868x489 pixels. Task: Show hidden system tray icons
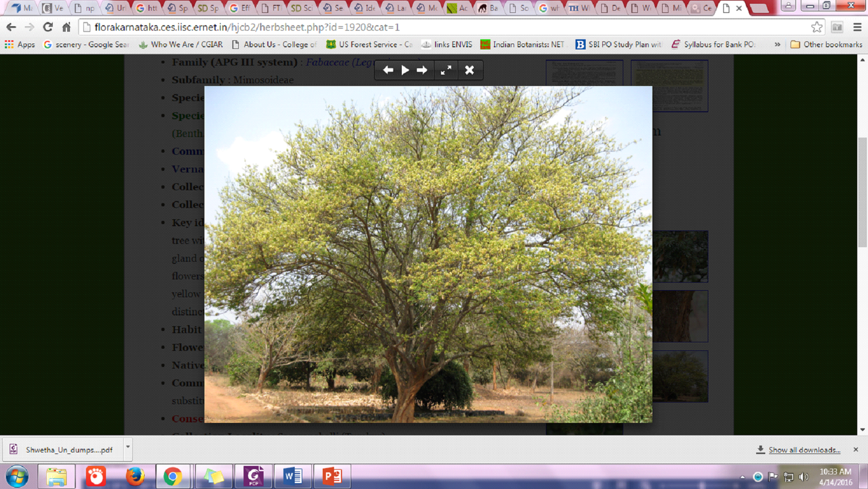click(743, 477)
